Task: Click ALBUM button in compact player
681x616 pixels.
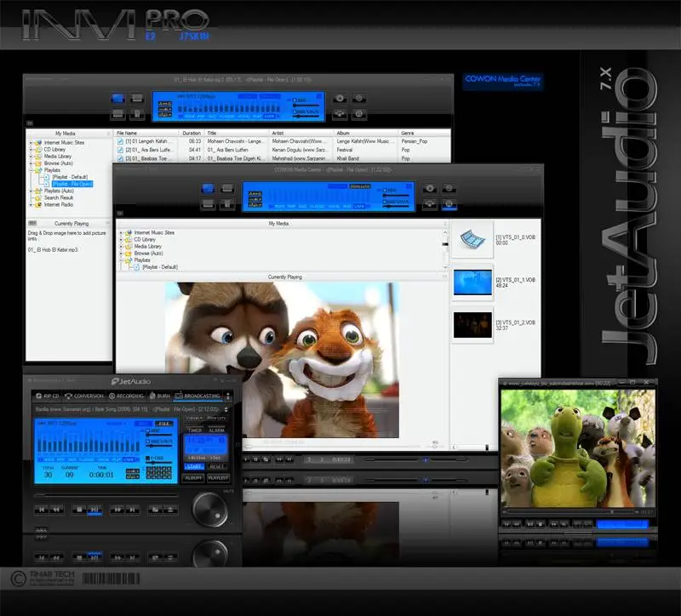Action: point(194,478)
